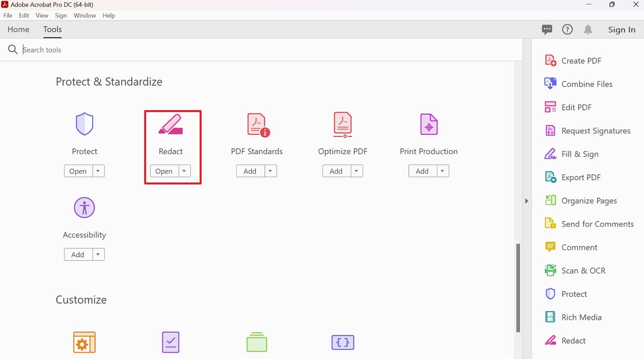The height and width of the screenshot is (359, 644).
Task: Open the chat messages icon in header
Action: [x=547, y=30]
